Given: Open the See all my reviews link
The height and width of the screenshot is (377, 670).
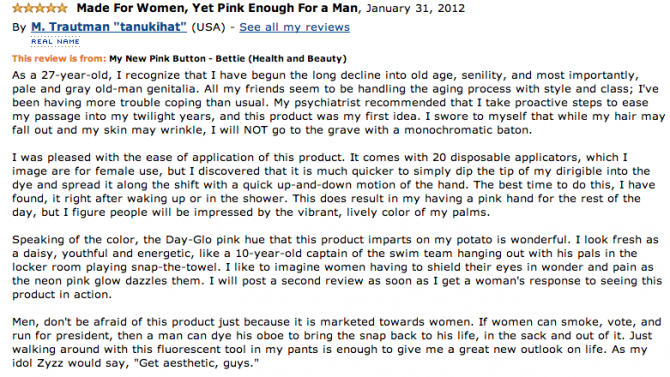Looking at the screenshot, I should [294, 27].
